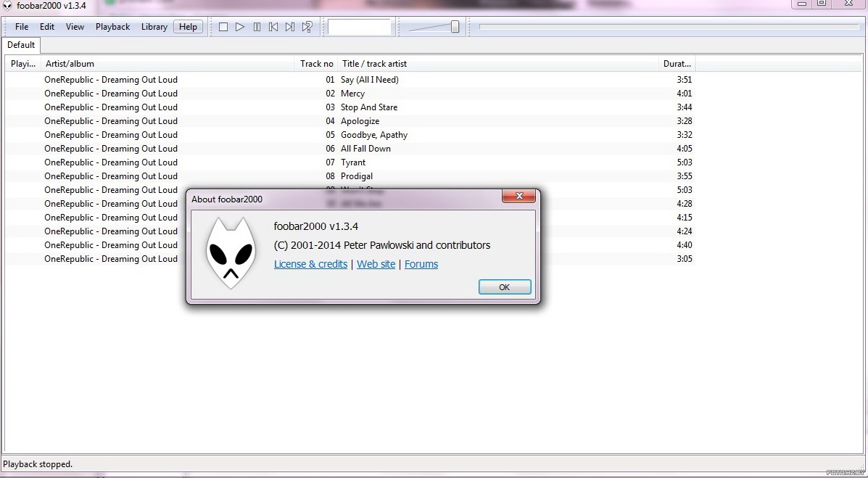Click the alien logo in About dialog
Viewport: 868px width, 478px height.
231,253
